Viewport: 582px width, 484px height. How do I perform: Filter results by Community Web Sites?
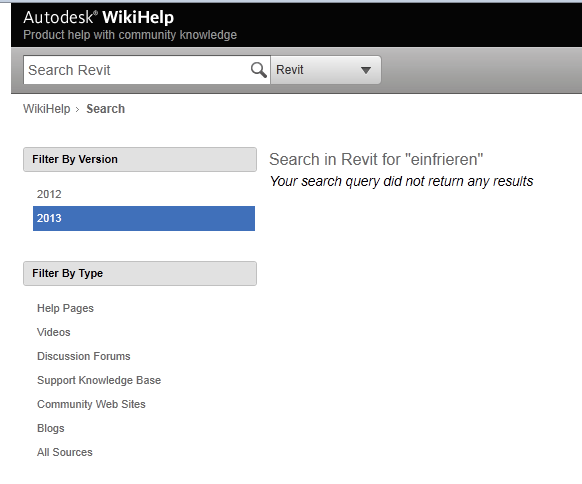91,404
